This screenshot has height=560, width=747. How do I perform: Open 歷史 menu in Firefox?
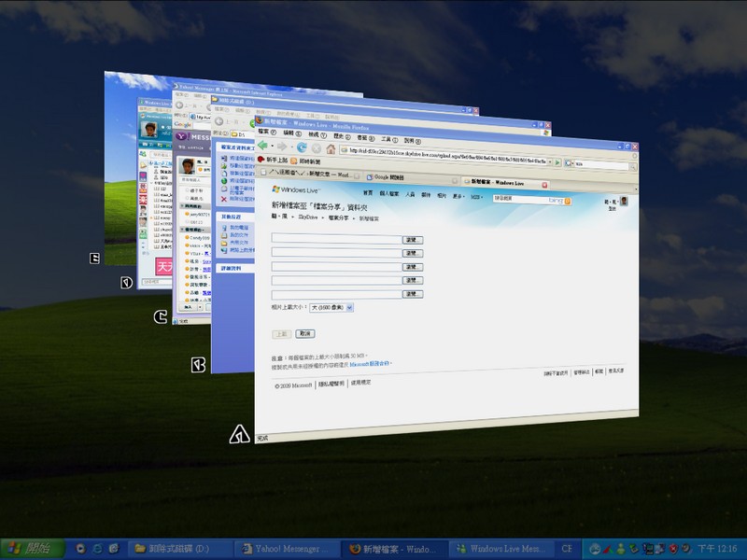click(342, 136)
